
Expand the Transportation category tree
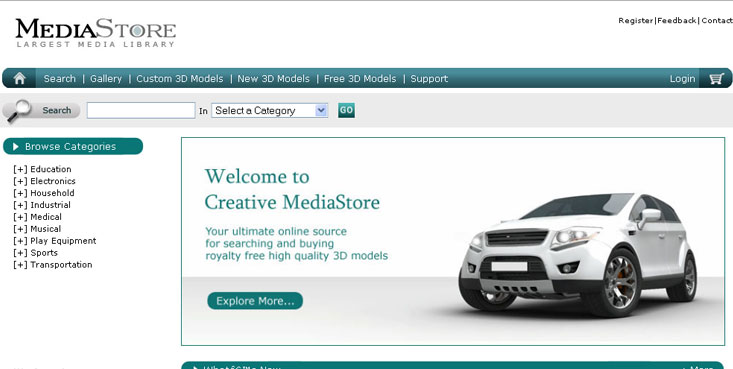(20, 265)
